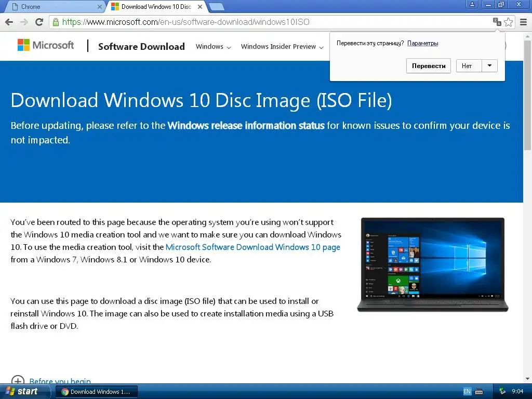Open Microsoft Software Download Windows 10 page link
The height and width of the screenshot is (399, 532).
(253, 247)
